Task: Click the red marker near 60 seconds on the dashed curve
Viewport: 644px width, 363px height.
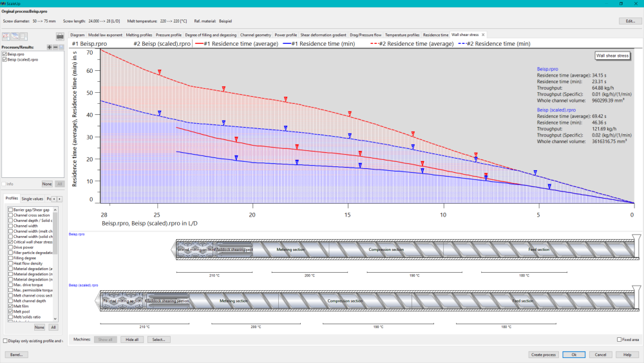Action: (x=159, y=72)
